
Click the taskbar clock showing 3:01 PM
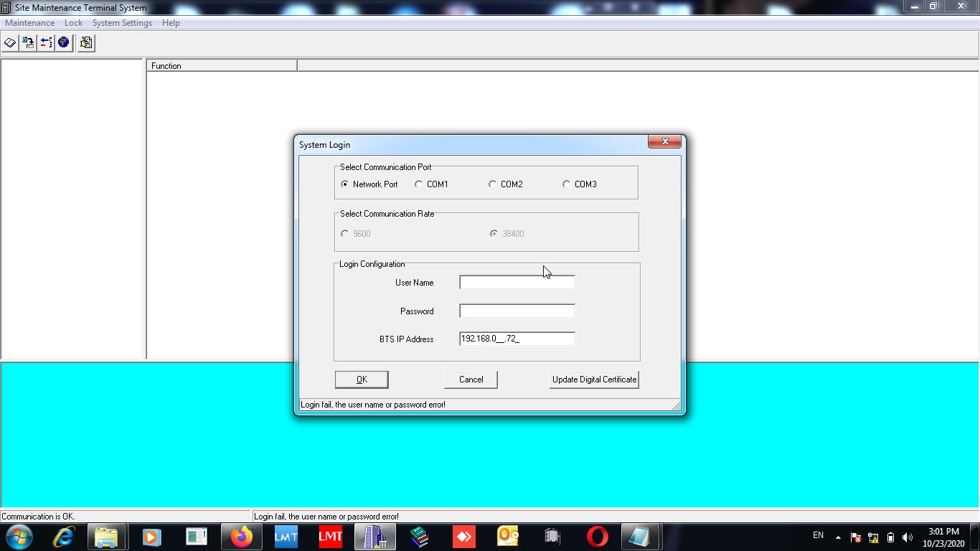[943, 537]
